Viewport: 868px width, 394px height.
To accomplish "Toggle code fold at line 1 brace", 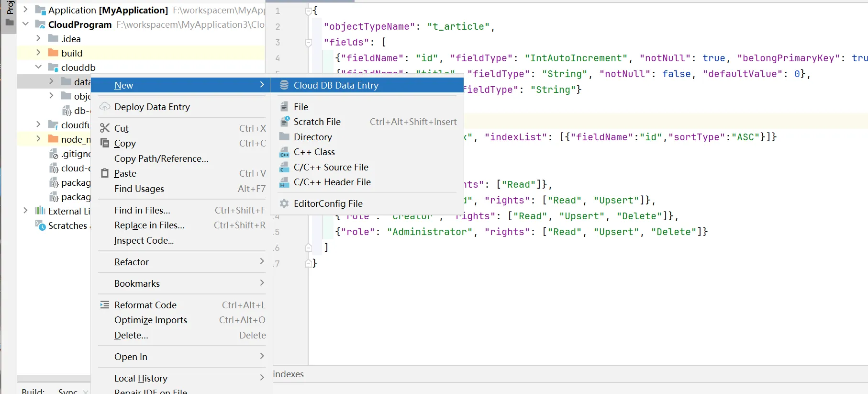I will 309,11.
